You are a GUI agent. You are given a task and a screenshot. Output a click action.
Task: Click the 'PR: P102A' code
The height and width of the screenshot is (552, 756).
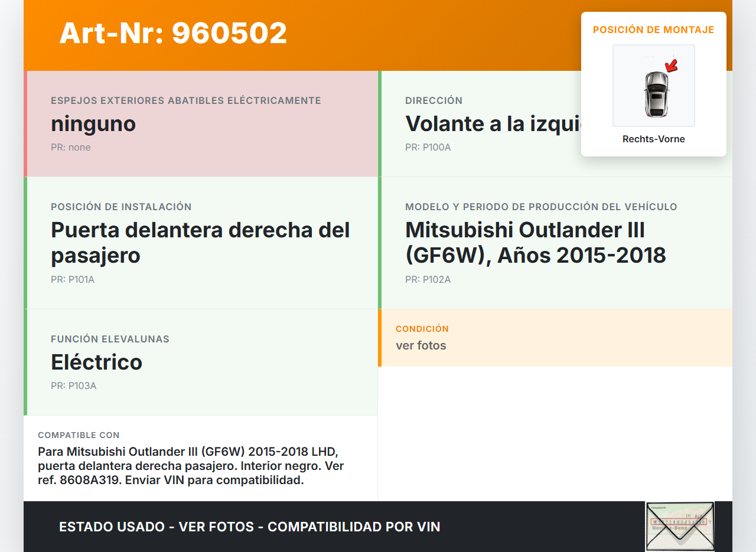428,279
